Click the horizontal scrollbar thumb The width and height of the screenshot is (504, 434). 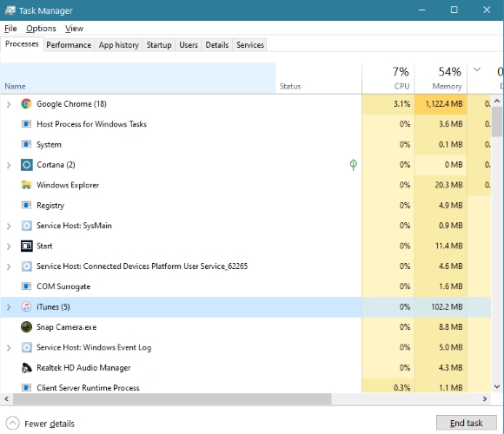tap(172, 399)
